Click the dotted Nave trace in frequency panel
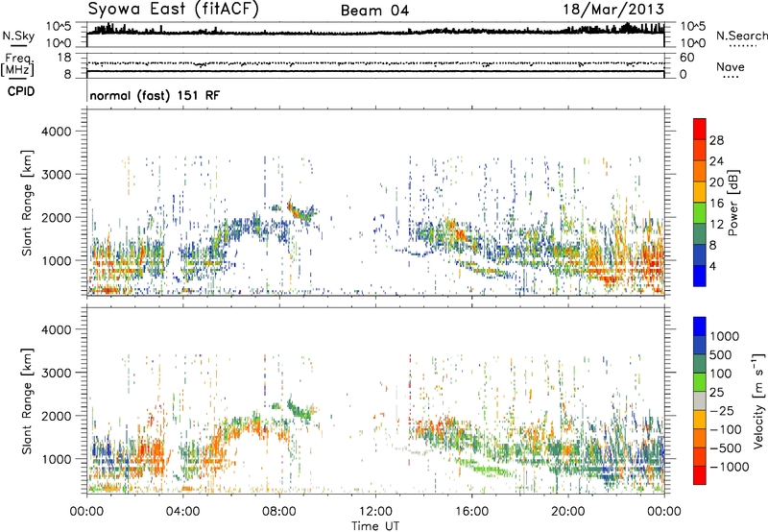Image resolution: width=768 pixels, height=532 pixels. click(375, 63)
